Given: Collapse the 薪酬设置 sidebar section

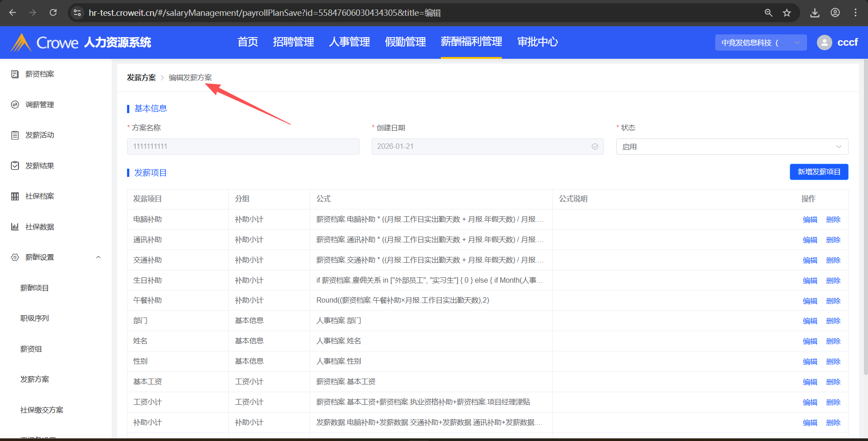Looking at the screenshot, I should click(98, 257).
